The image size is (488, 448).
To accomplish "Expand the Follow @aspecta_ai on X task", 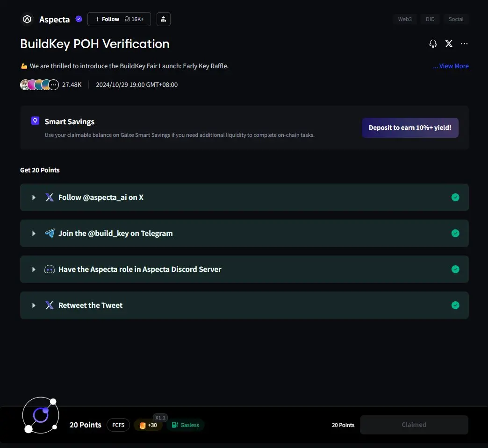I will click(34, 198).
